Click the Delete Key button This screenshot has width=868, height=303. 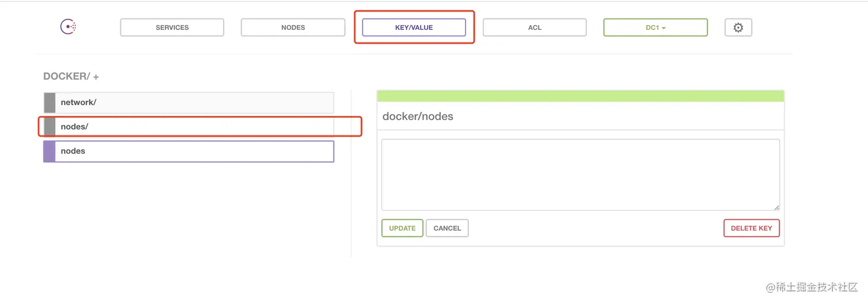[x=751, y=228]
